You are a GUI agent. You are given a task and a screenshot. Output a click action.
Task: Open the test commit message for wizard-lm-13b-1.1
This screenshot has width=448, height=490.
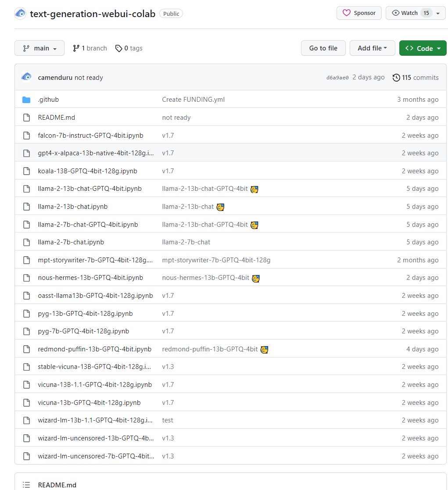pos(168,420)
